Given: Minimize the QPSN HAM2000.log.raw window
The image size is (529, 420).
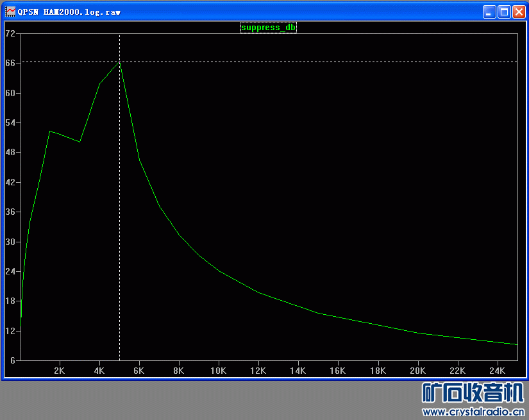Looking at the screenshot, I should click(490, 12).
